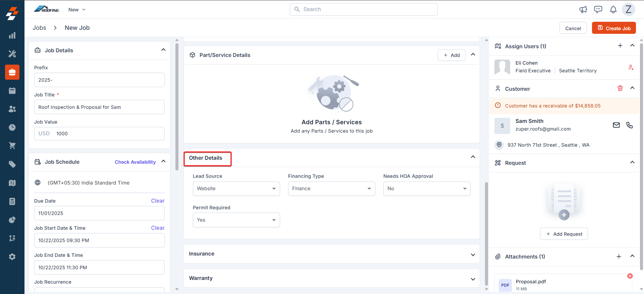Open the megaphone announcements icon
Viewport: 644px width, 294px height.
[x=583, y=9]
